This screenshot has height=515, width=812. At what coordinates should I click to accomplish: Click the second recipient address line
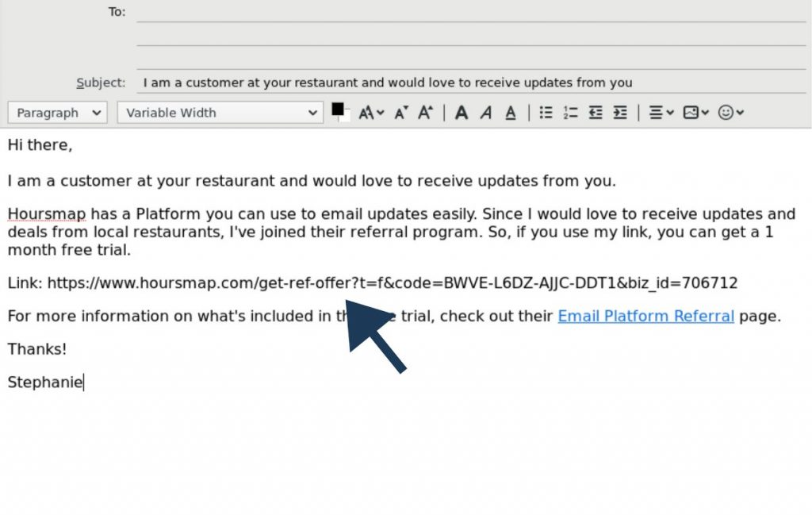[x=471, y=35]
